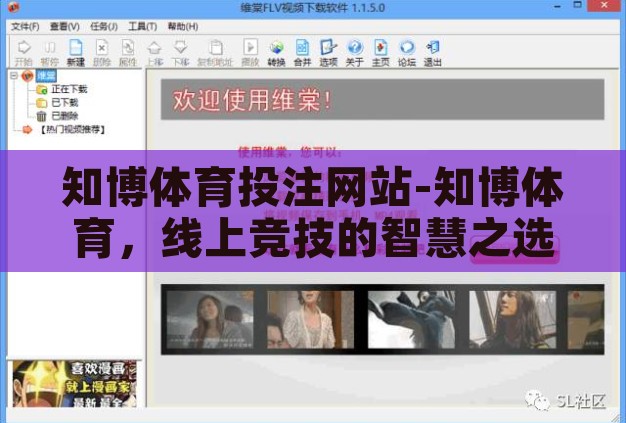Click the 关于 (About) icon
Image resolution: width=626 pixels, height=423 pixels.
click(x=355, y=52)
